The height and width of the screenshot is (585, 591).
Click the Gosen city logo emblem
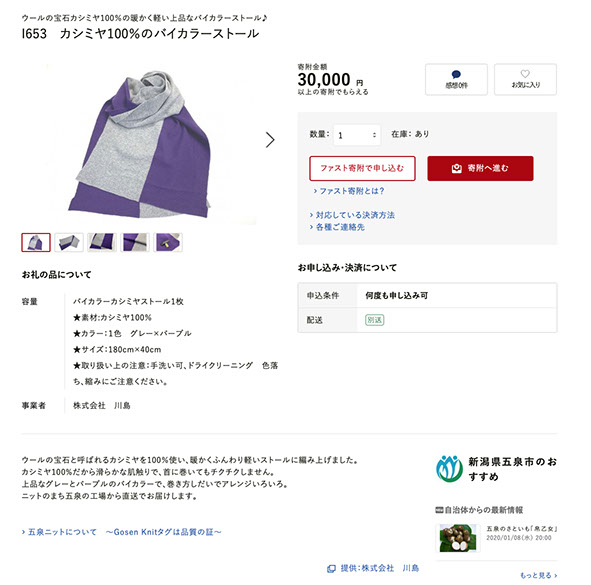[x=449, y=469]
